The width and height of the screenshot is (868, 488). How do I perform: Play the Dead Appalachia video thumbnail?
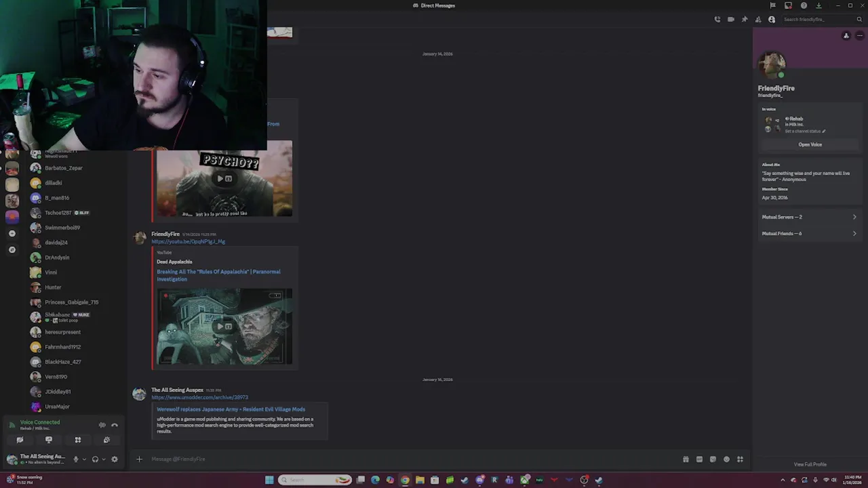(224, 327)
